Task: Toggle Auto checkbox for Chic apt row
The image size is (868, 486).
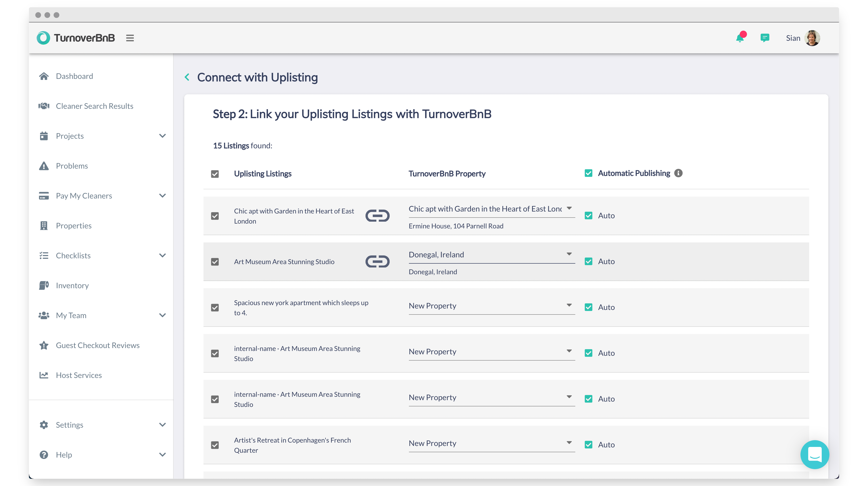Action: [x=588, y=216]
